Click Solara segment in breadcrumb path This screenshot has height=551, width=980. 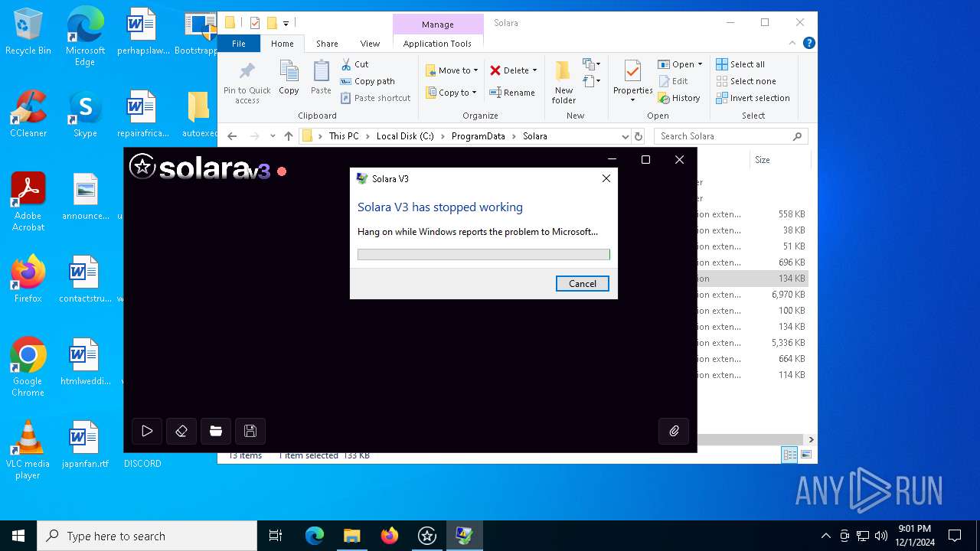tap(535, 136)
